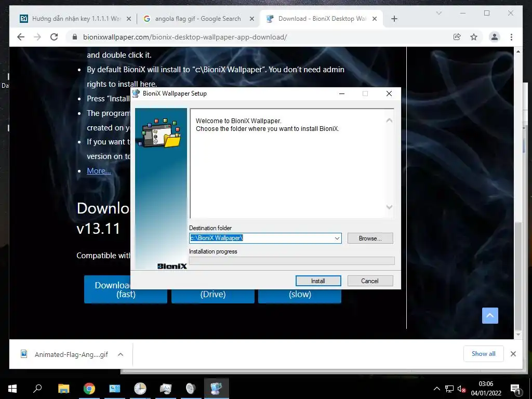Click the page scrollbar down arrow
Viewport: 532px width, 399px height.
tap(518, 335)
